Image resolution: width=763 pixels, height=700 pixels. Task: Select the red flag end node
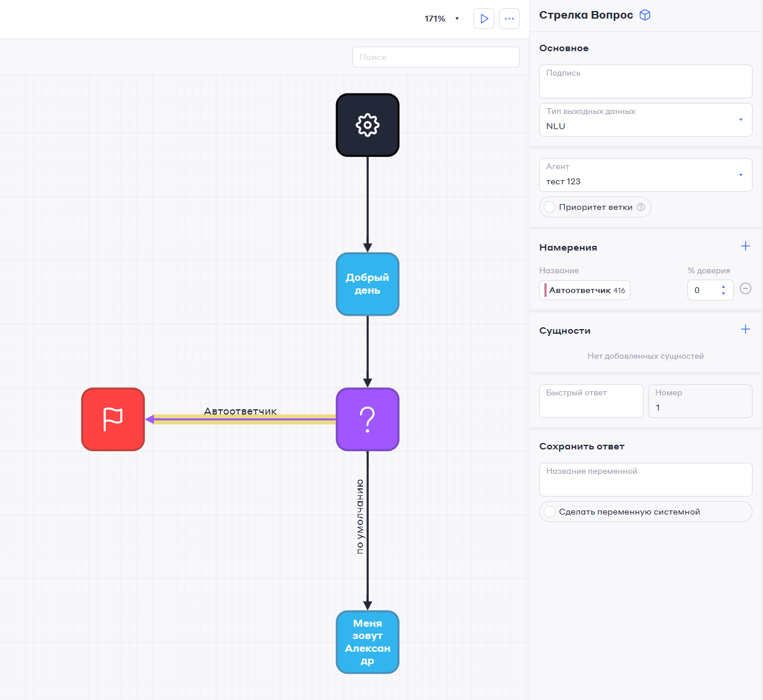coord(113,419)
